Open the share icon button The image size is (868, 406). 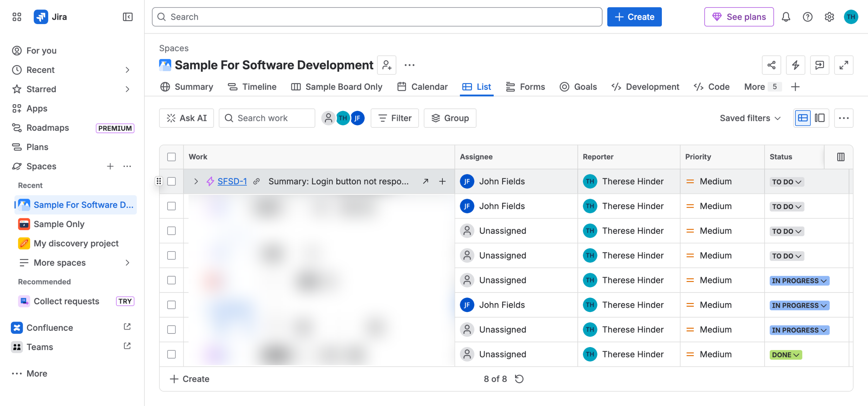pyautogui.click(x=771, y=65)
